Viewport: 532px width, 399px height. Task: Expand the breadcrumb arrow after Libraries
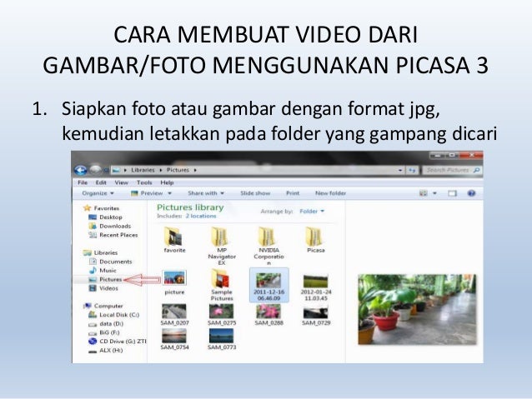pos(161,170)
